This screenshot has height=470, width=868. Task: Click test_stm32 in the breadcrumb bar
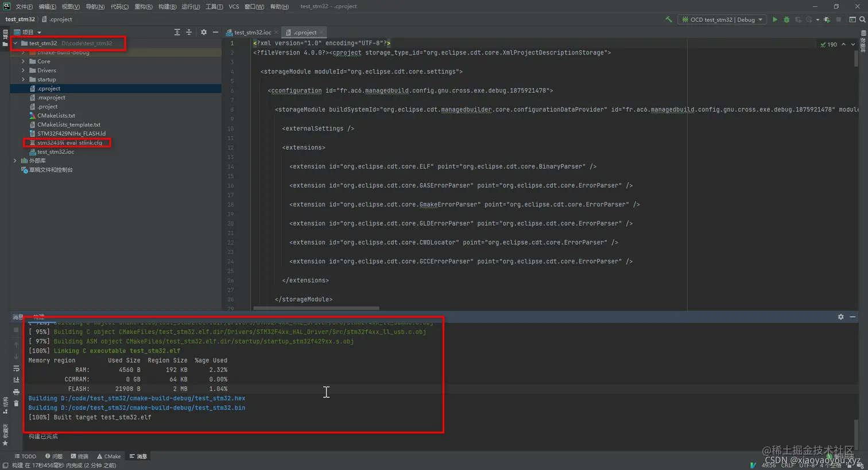(x=20, y=19)
